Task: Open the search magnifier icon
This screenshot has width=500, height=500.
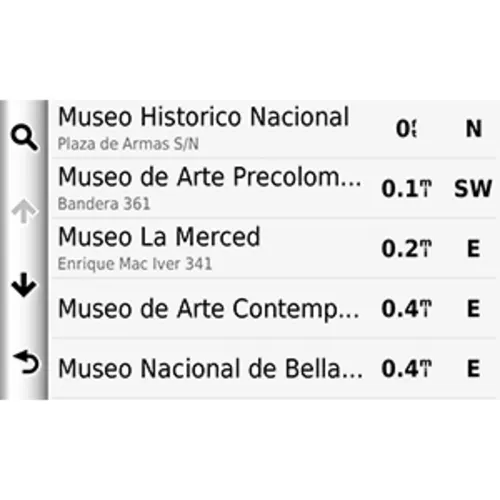Action: [24, 137]
